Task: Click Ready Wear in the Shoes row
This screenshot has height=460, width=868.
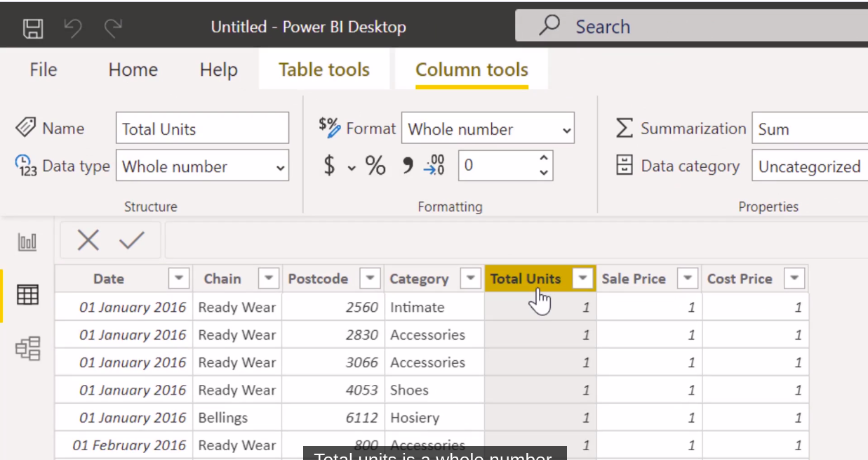Action: (x=237, y=390)
